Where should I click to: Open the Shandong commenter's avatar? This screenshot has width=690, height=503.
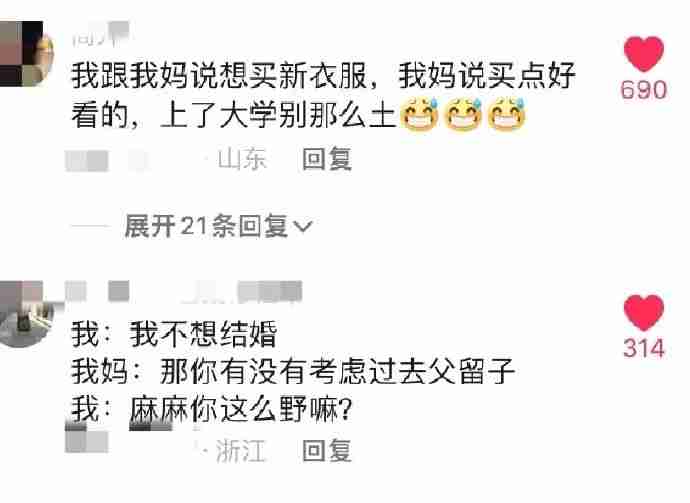(x=26, y=54)
